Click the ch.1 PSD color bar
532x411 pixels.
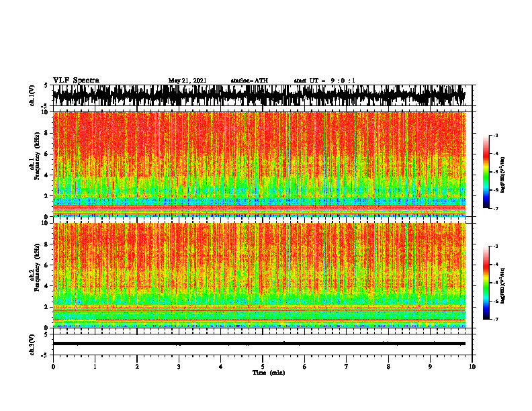(x=486, y=172)
